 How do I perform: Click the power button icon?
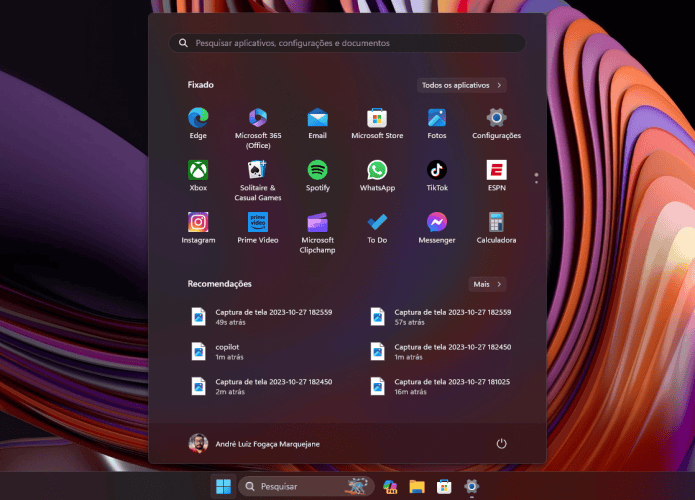pos(501,444)
